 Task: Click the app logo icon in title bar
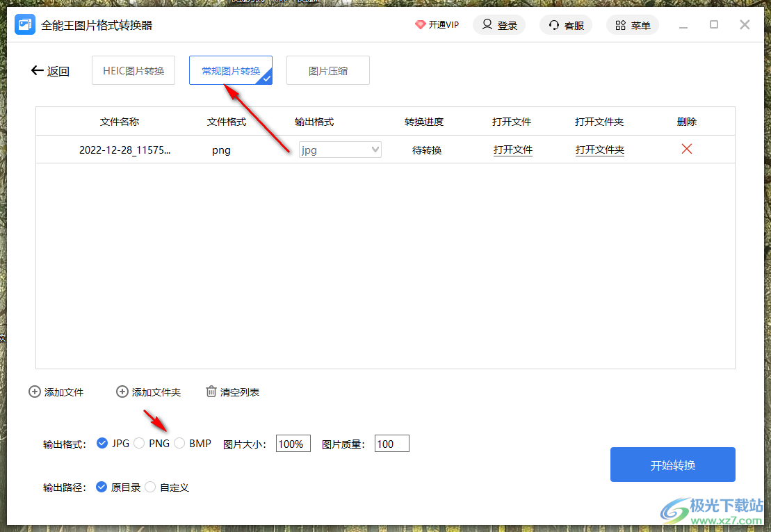point(24,24)
